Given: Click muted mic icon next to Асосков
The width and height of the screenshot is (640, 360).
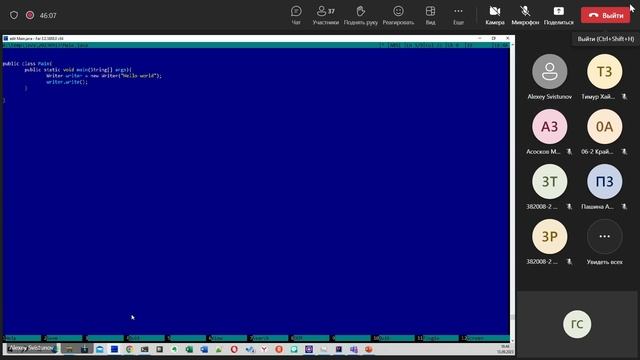Looking at the screenshot, I should 569,152.
